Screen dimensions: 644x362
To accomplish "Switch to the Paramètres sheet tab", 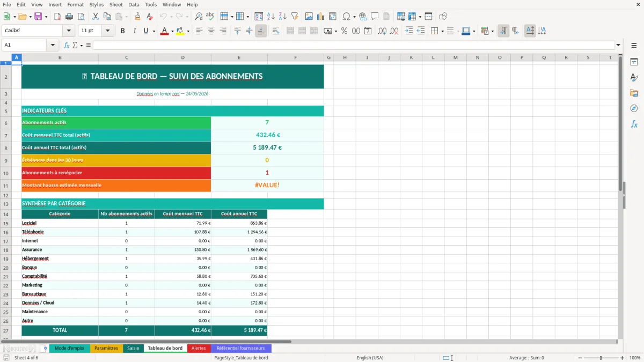I will click(106, 348).
